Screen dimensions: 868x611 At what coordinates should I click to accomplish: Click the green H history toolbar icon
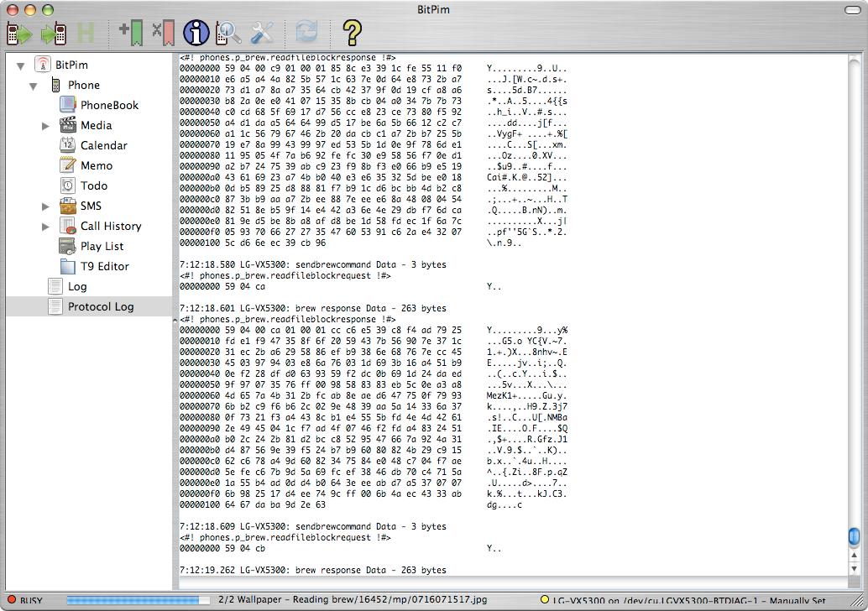tap(86, 34)
